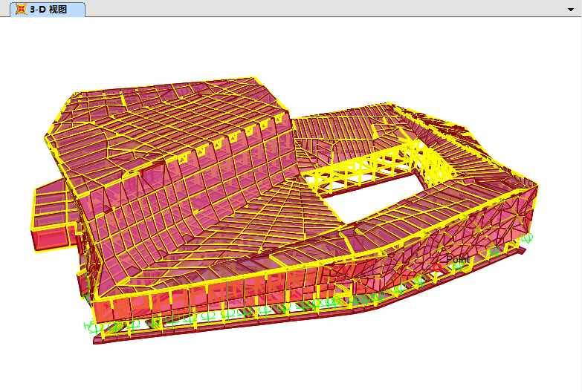Click the program icon on the 3-D view tab
The height and width of the screenshot is (392, 582).
pos(21,9)
